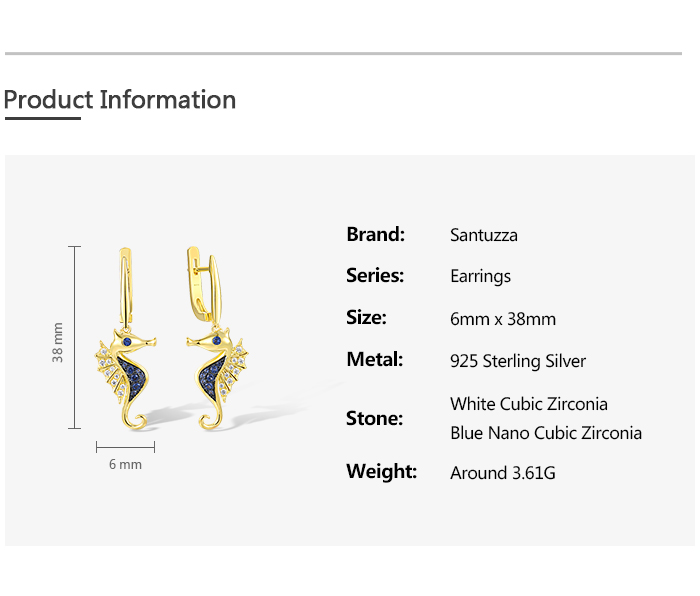700x596 pixels.
Task: Click the 6mm x 38mm size value
Action: [503, 319]
